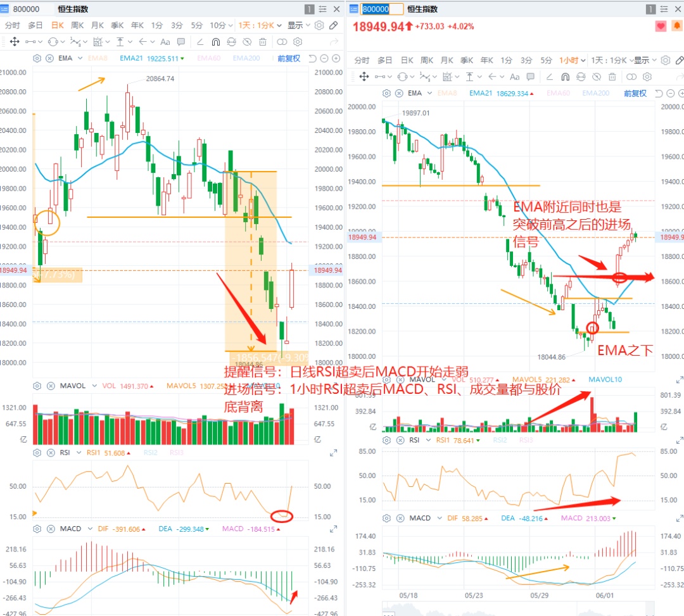Image resolution: width=684 pixels, height=616 pixels.
Task: Click 多日 multi-day button in right chart
Action: tap(384, 61)
